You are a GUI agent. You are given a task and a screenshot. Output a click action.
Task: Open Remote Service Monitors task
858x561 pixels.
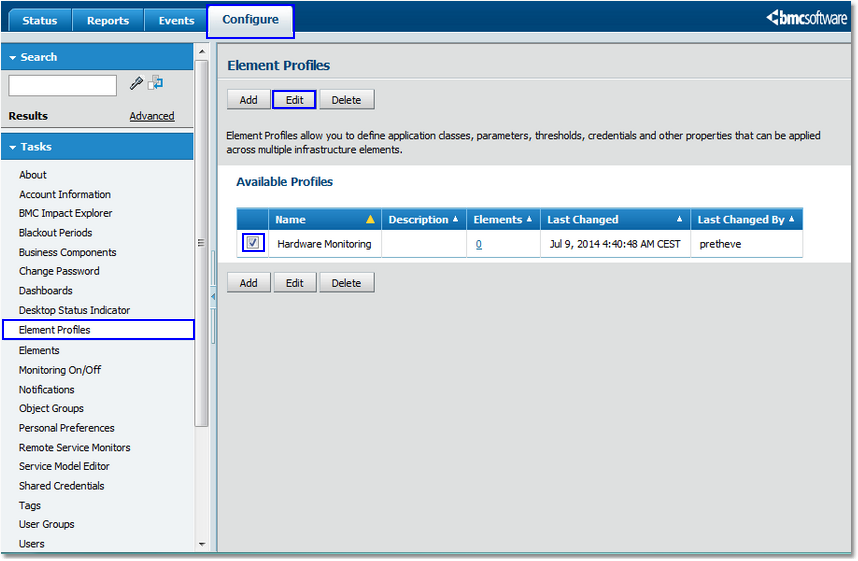[x=74, y=448]
